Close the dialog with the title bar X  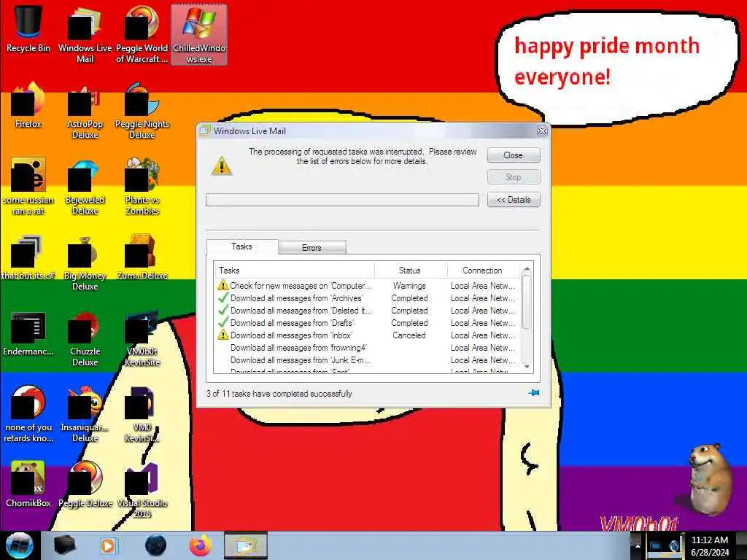542,131
